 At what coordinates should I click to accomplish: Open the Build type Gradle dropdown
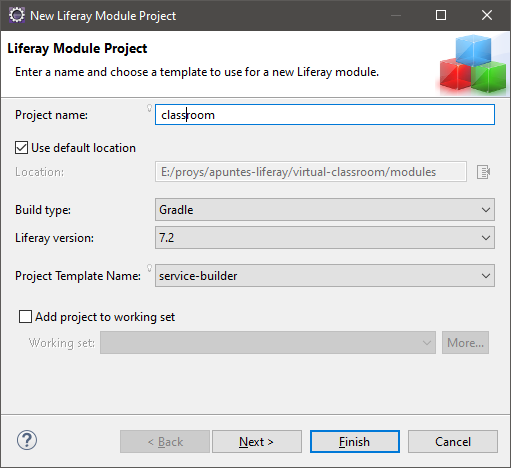click(325, 210)
